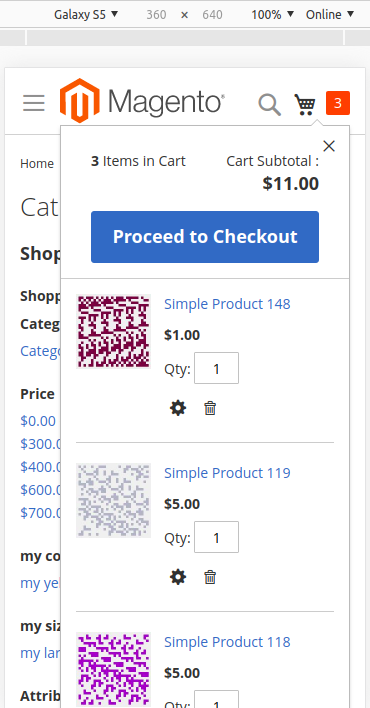The height and width of the screenshot is (708, 370).
Task: Open the 100% zoom dropdown
Action: click(x=273, y=14)
